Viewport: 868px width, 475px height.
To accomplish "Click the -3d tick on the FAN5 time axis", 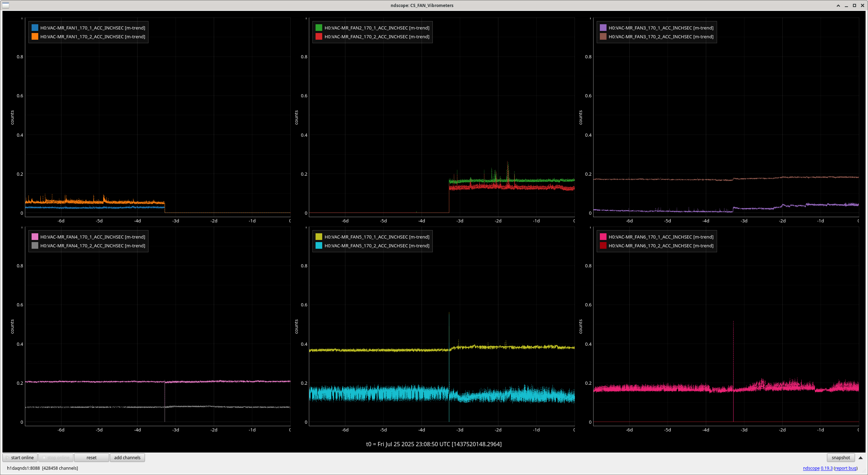I will click(459, 430).
